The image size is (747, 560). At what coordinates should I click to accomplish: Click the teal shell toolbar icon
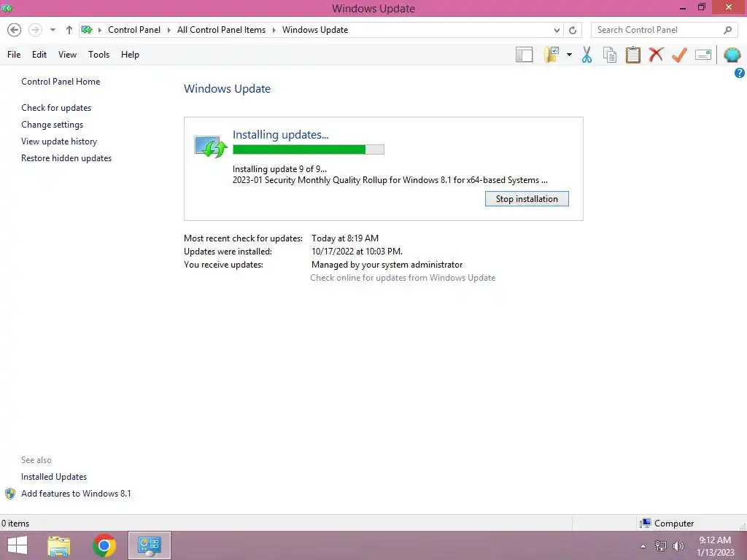732,55
